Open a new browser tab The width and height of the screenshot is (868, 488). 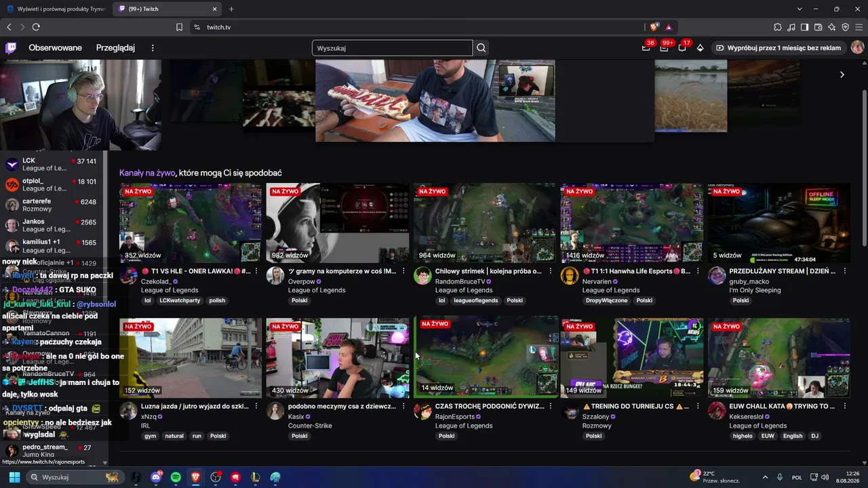[x=231, y=9]
